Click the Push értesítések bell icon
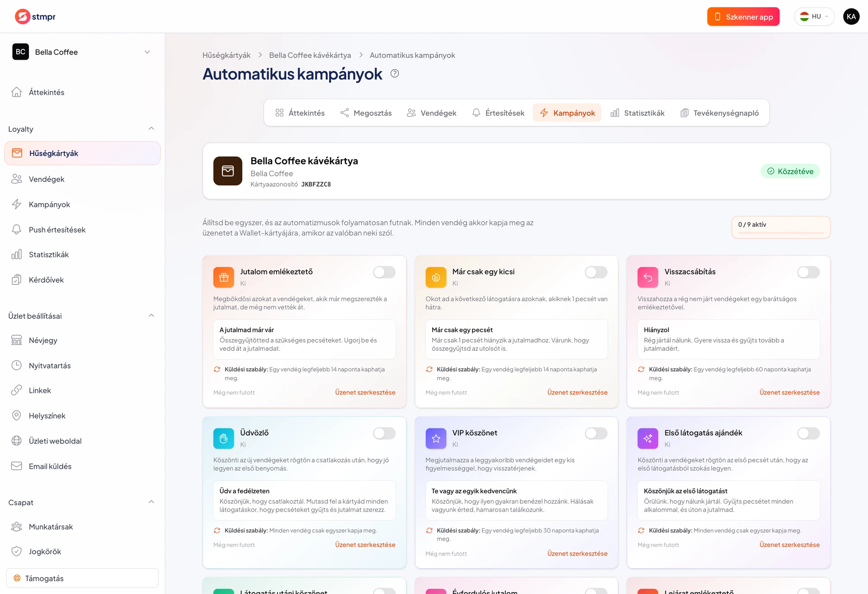The image size is (868, 594). [x=17, y=230]
